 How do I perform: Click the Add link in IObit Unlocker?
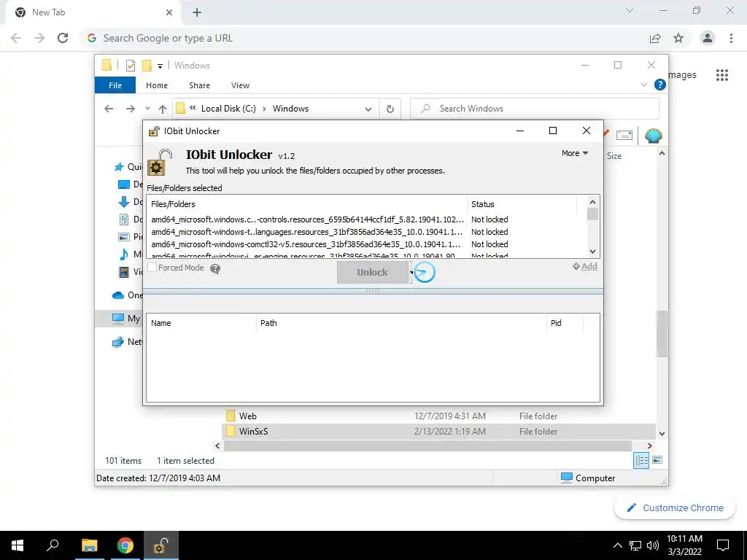point(585,266)
